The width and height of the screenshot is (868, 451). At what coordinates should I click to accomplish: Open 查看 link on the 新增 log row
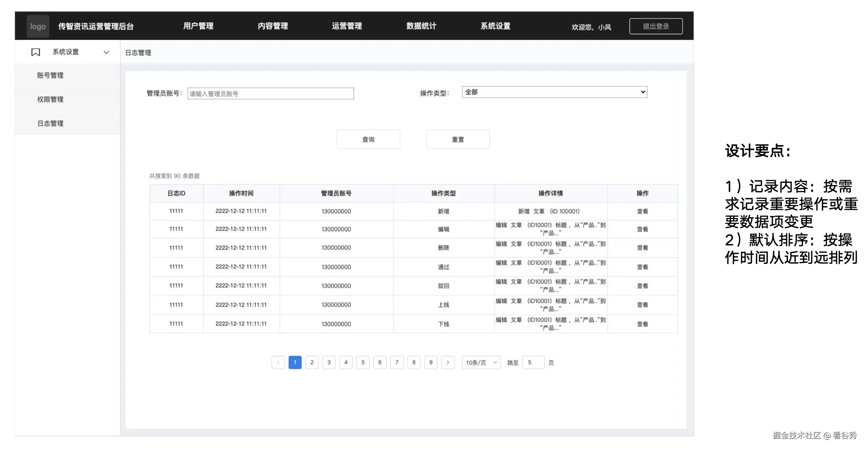642,211
